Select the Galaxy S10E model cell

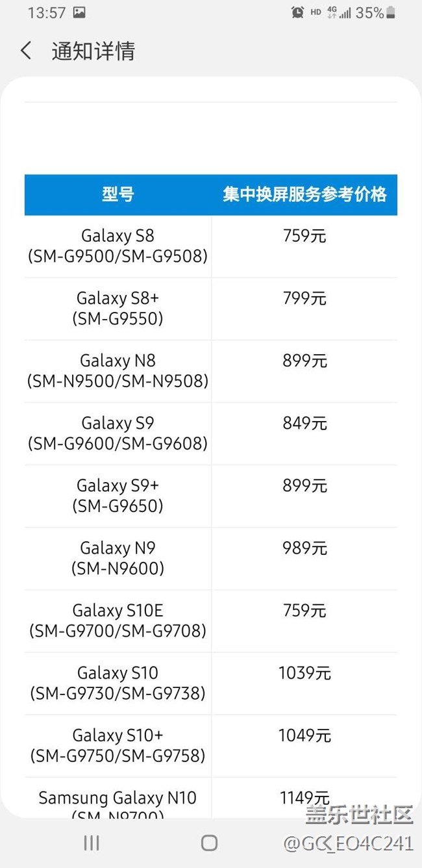pyautogui.click(x=118, y=620)
